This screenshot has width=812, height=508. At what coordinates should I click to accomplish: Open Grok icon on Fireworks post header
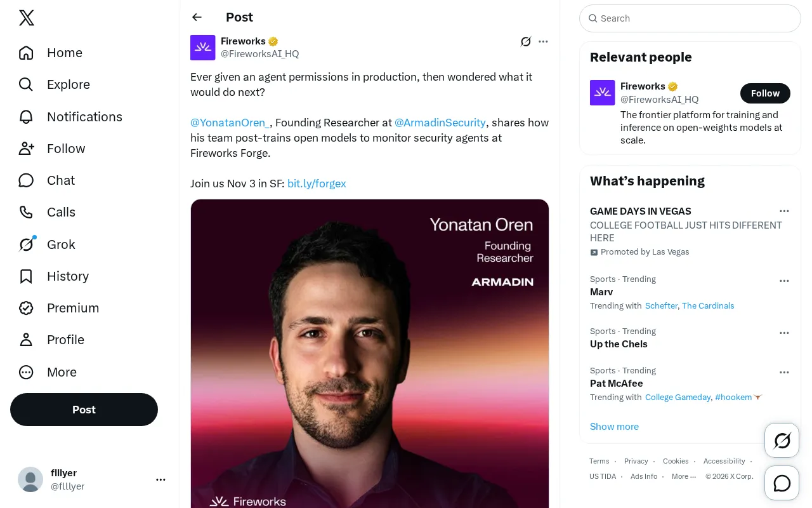pos(526,41)
